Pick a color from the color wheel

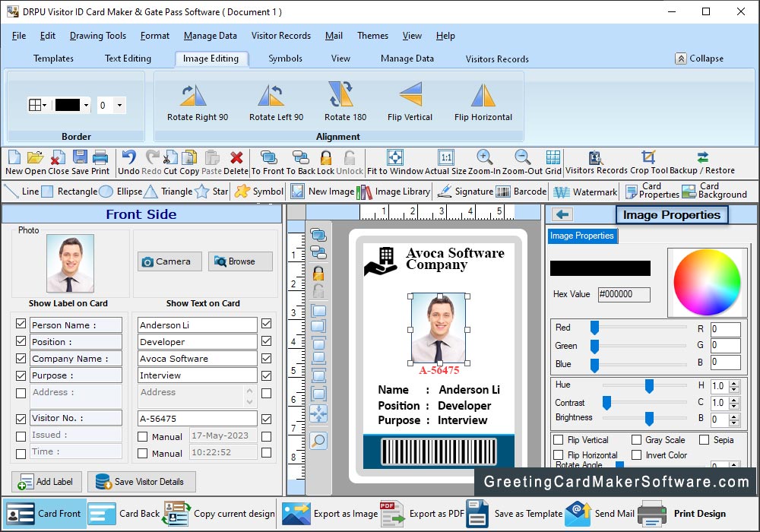pos(707,283)
